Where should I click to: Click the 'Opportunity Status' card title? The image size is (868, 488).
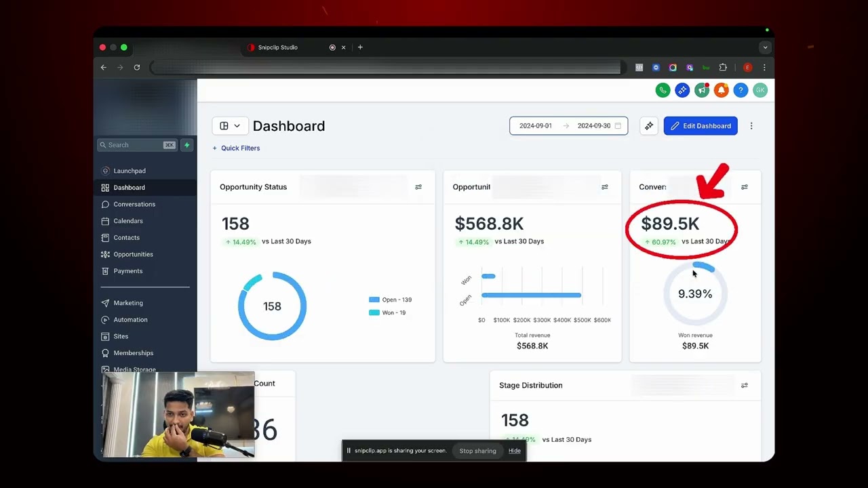pos(253,187)
